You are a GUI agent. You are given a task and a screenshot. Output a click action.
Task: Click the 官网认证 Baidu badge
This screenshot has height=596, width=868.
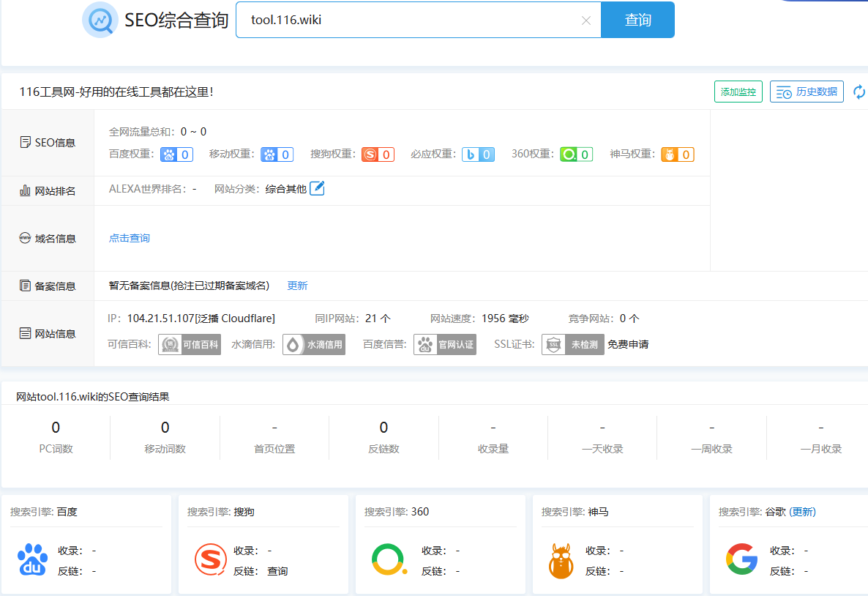click(445, 345)
